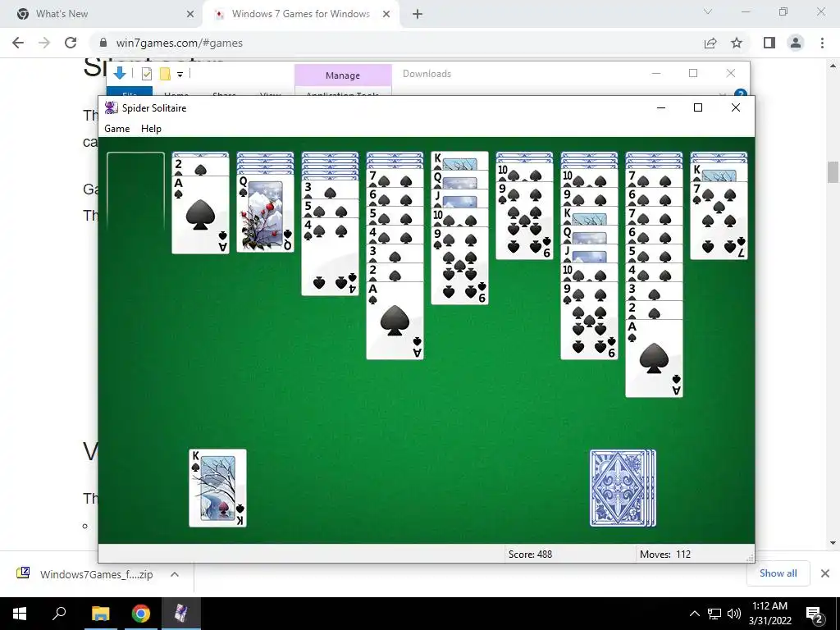
Task: Click the Properties check icon in Explorer toolbar
Action: pyautogui.click(x=147, y=74)
